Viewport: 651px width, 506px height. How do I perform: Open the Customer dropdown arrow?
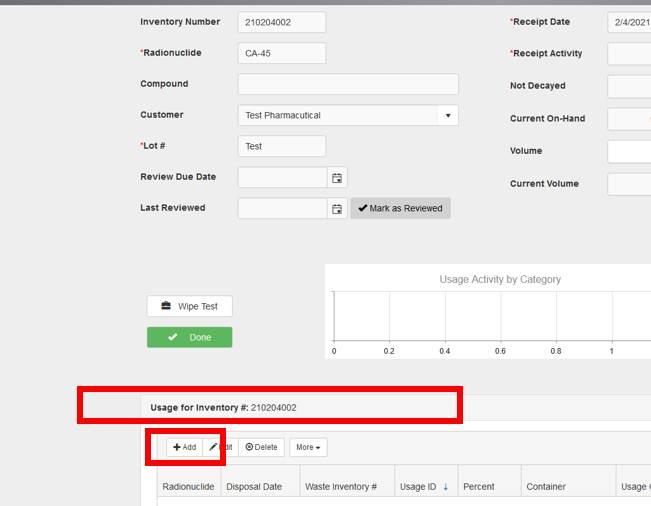tap(448, 115)
